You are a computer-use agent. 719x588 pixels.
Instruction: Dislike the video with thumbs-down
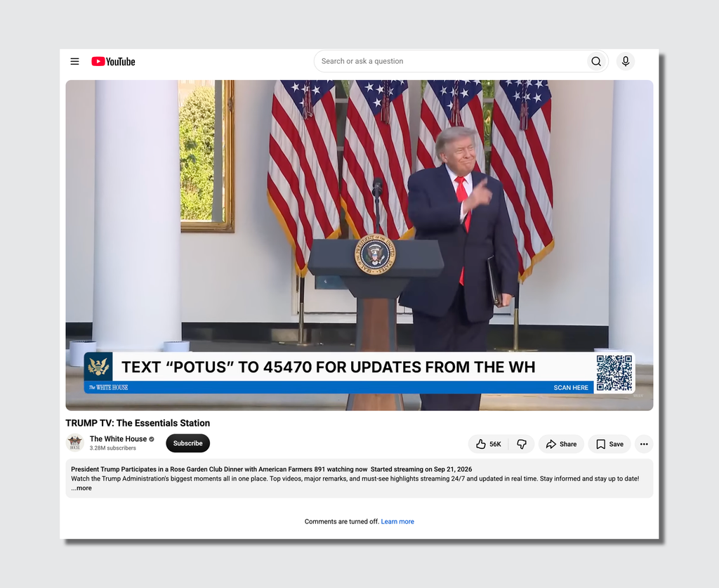coord(522,444)
